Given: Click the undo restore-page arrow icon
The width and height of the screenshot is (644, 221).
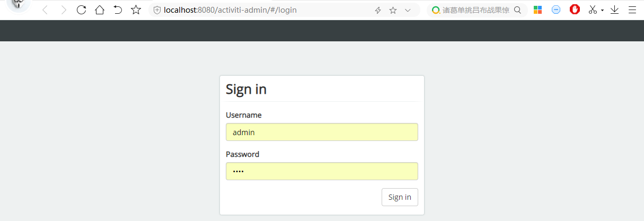Looking at the screenshot, I should [x=118, y=10].
